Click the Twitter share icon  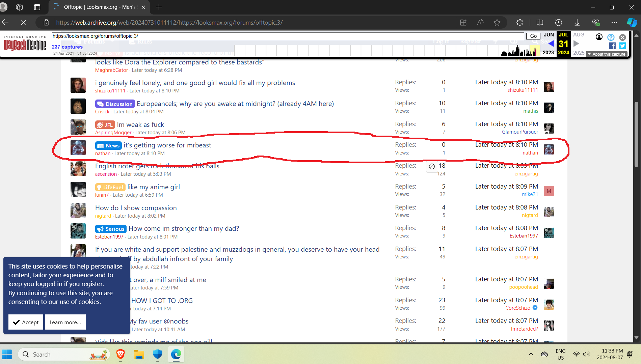622,46
